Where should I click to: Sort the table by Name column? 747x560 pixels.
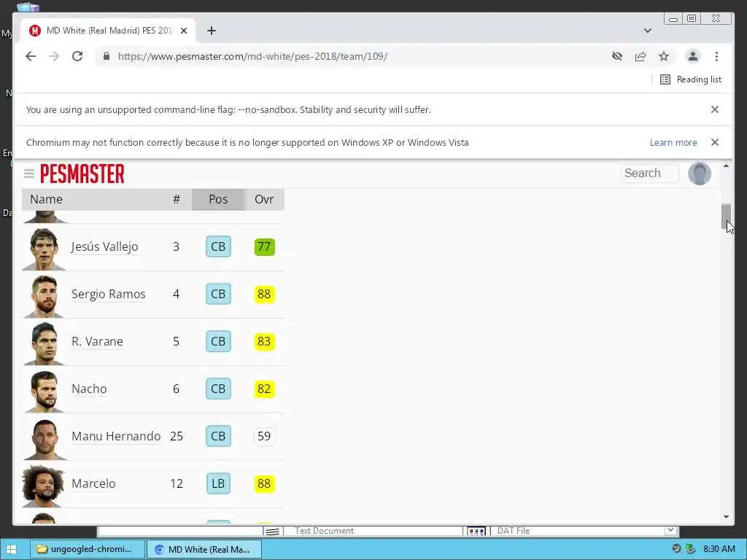tap(46, 199)
